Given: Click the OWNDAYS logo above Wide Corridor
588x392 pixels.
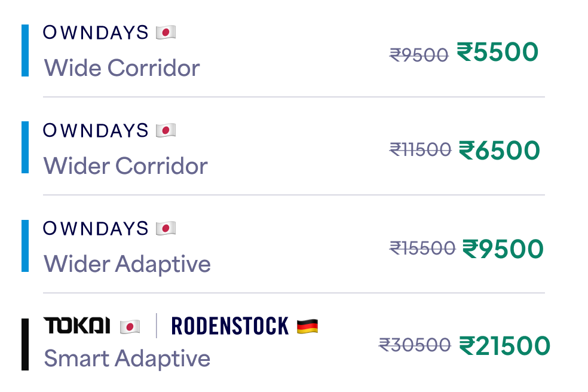Looking at the screenshot, I should coord(96,32).
